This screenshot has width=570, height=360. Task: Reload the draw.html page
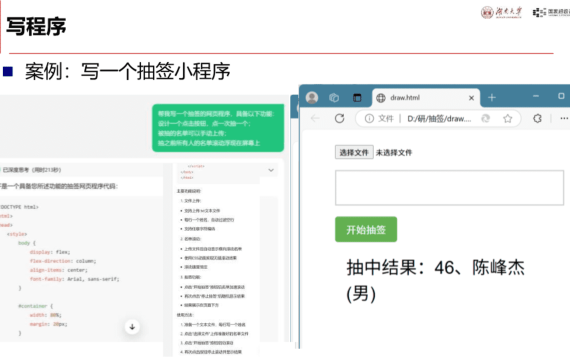340,118
